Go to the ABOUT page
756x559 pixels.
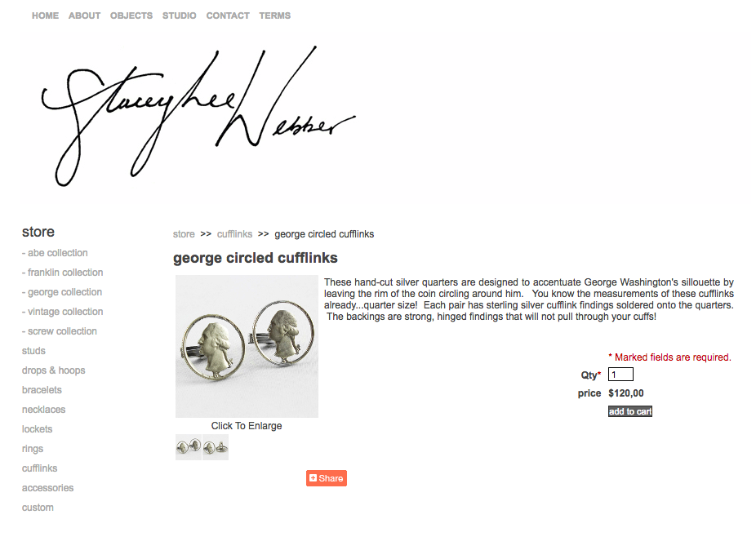pos(84,16)
